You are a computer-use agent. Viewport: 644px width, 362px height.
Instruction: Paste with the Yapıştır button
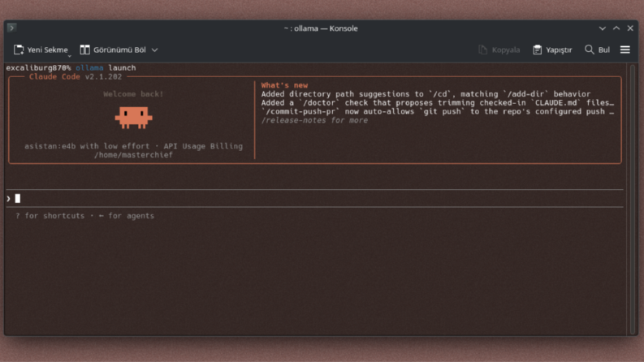[x=552, y=50]
